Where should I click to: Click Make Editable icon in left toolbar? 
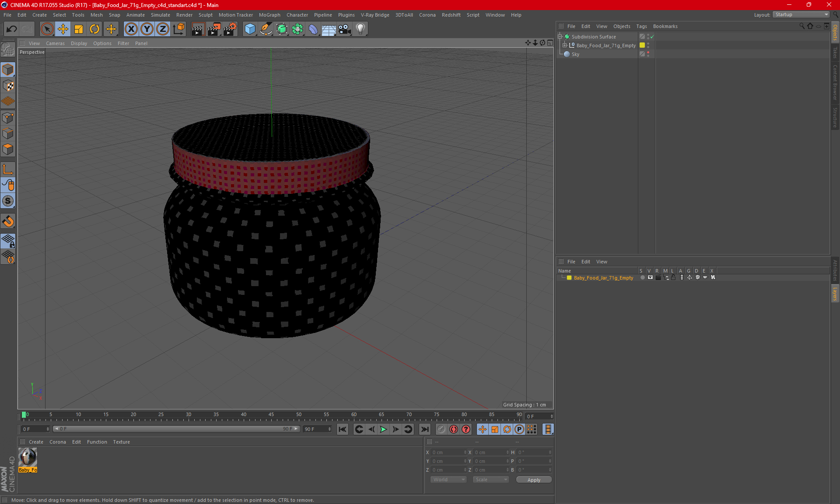click(8, 49)
